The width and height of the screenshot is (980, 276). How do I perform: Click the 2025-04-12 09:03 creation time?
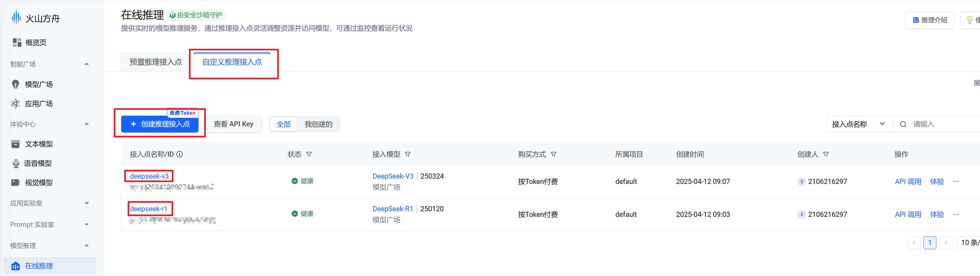coord(703,214)
